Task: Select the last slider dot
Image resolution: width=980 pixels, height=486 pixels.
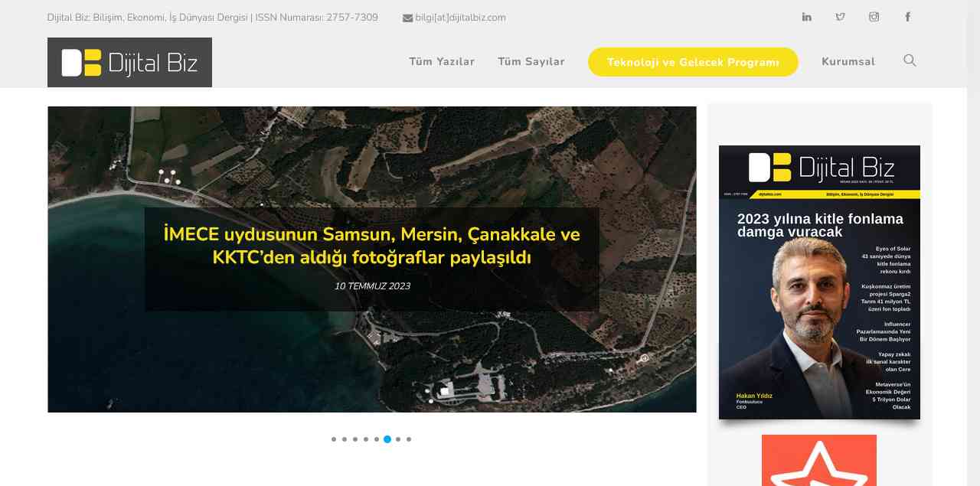Action: point(409,439)
